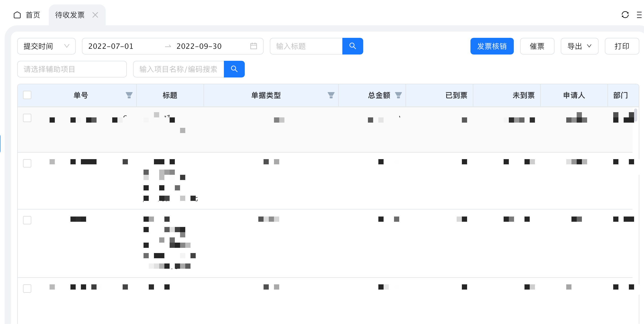Click the 催票 button
Viewport: 644px width, 324px height.
(x=537, y=46)
